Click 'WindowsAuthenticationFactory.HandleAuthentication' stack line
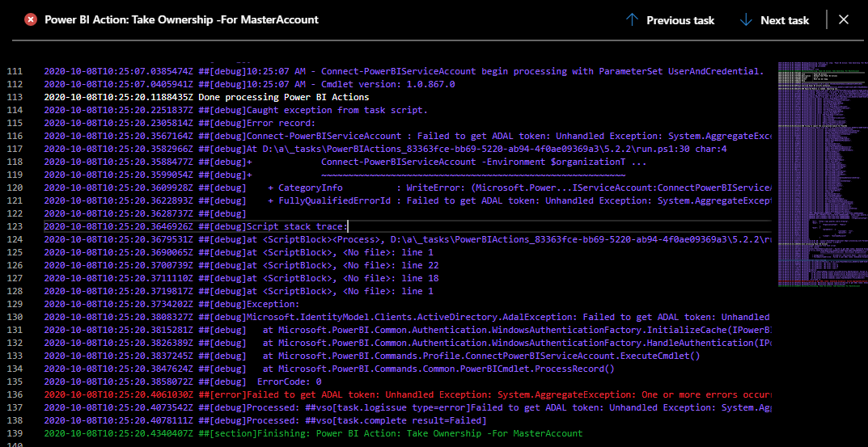 [x=408, y=343]
